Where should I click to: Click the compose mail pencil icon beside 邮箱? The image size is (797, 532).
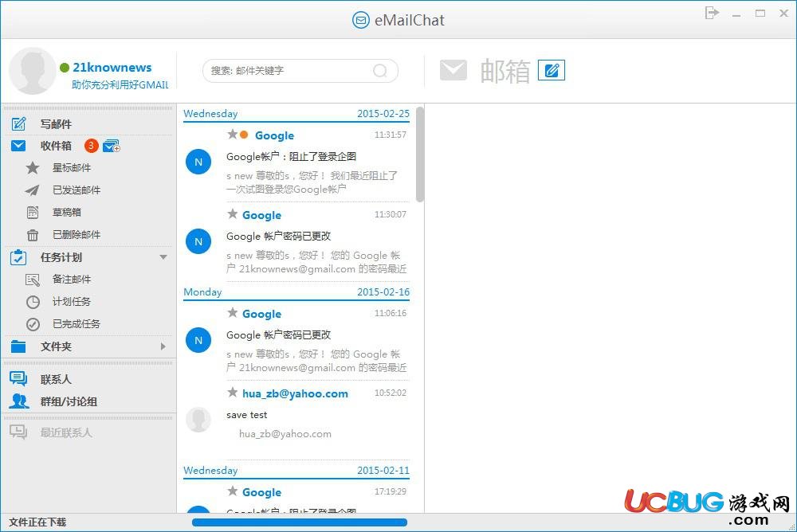pos(552,70)
